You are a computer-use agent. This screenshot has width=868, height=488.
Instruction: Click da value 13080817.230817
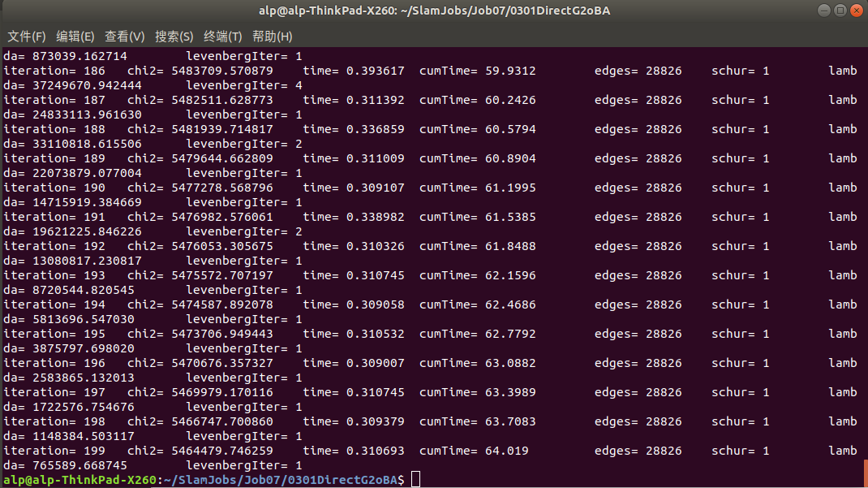tap(87, 261)
